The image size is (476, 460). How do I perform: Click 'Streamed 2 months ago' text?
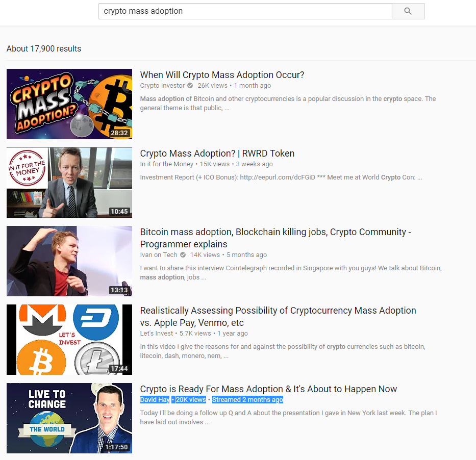(x=248, y=400)
